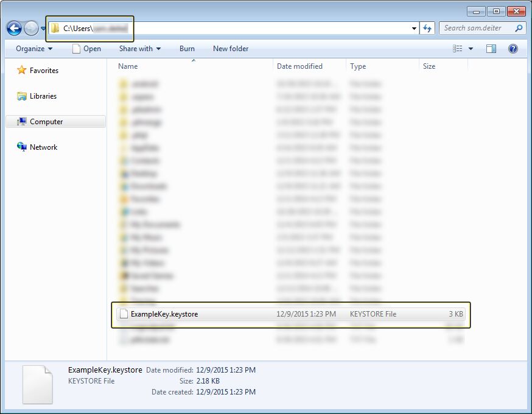Screen dimensions: 532x414
Task: Open the Organize menu
Action: (x=34, y=49)
